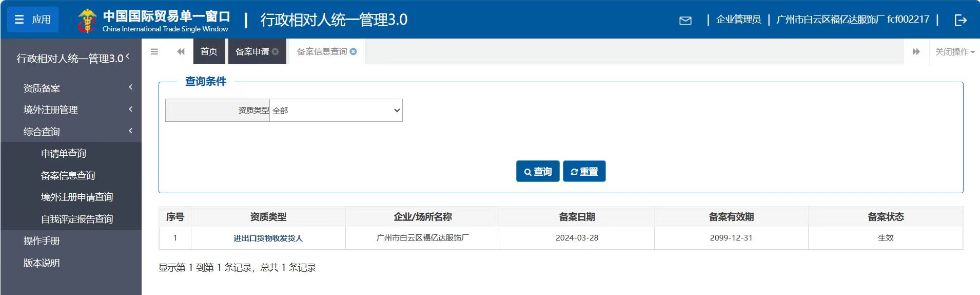Expand the 资质备案 sidebar menu
This screenshot has width=980, height=295.
point(71,88)
